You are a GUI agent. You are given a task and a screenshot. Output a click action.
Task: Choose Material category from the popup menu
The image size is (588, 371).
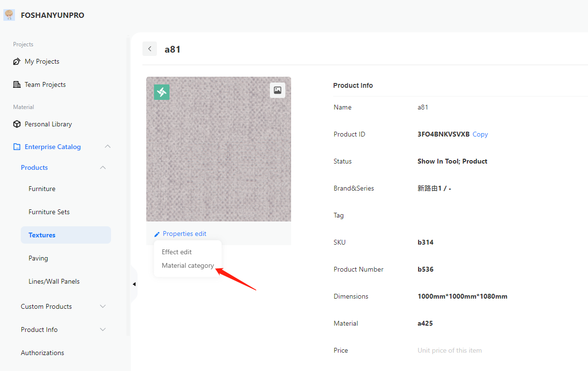[x=188, y=265]
